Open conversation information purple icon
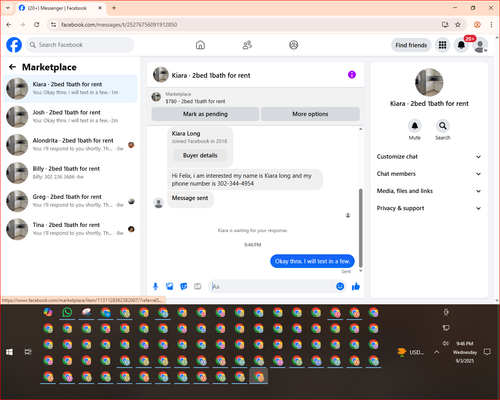The height and width of the screenshot is (400, 500). pyautogui.click(x=352, y=75)
